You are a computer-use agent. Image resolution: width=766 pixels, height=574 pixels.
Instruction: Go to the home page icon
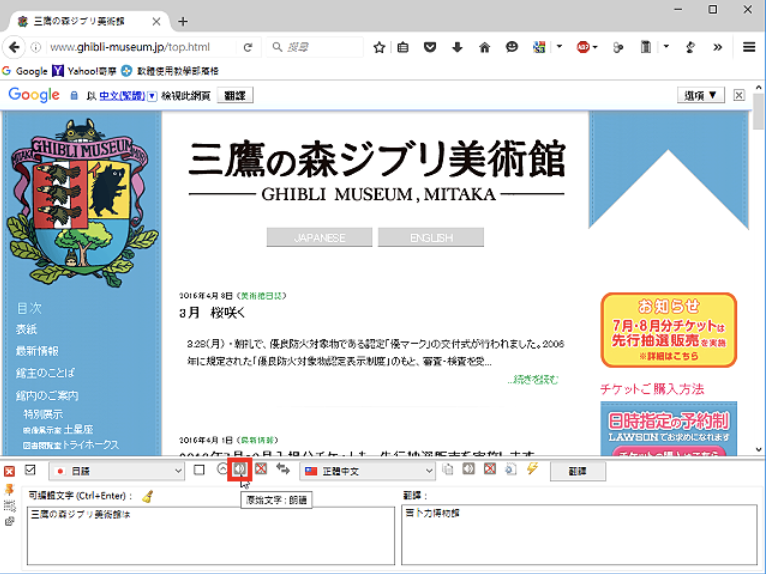pyautogui.click(x=484, y=47)
